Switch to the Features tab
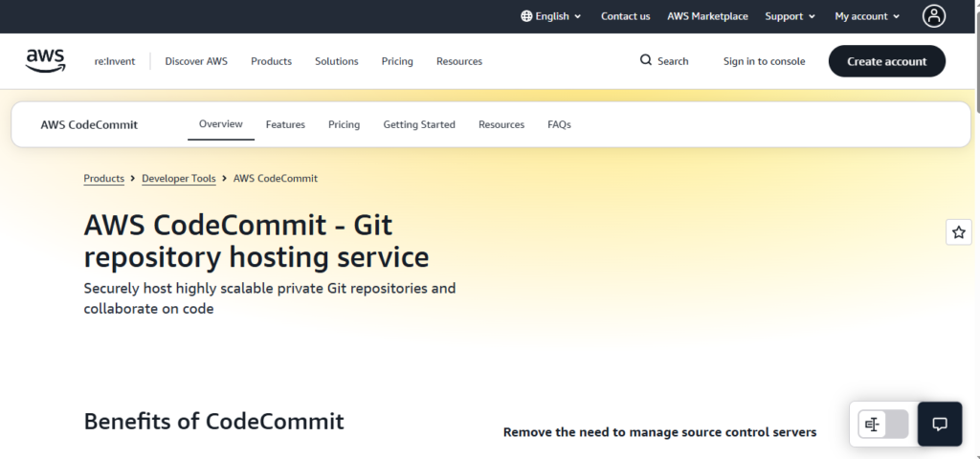Image resolution: width=980 pixels, height=459 pixels. (x=285, y=125)
